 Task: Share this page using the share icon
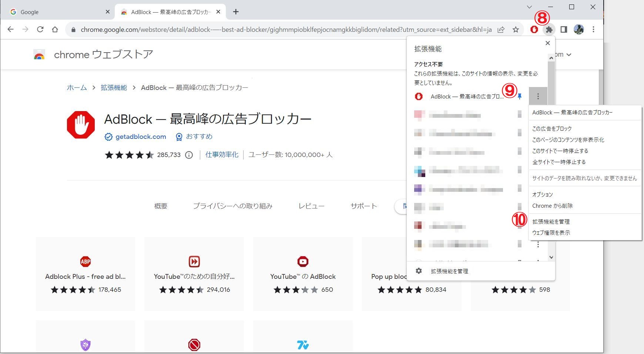501,30
